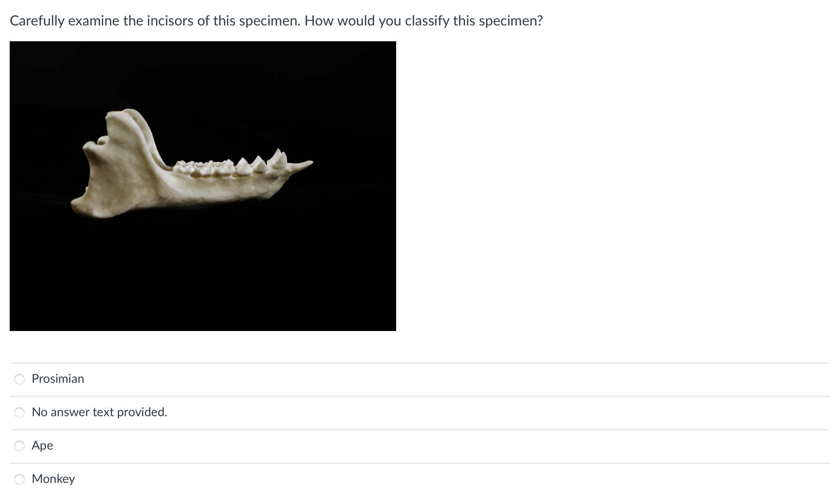Select the Ape radio button
838x504 pixels.
19,446
